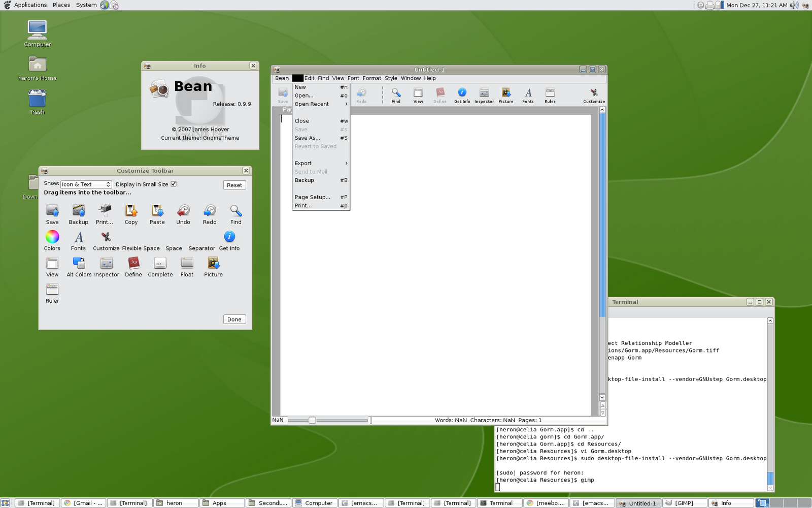The image size is (812, 508).
Task: Click the Bean document vertical scrollbar
Action: click(x=602, y=254)
